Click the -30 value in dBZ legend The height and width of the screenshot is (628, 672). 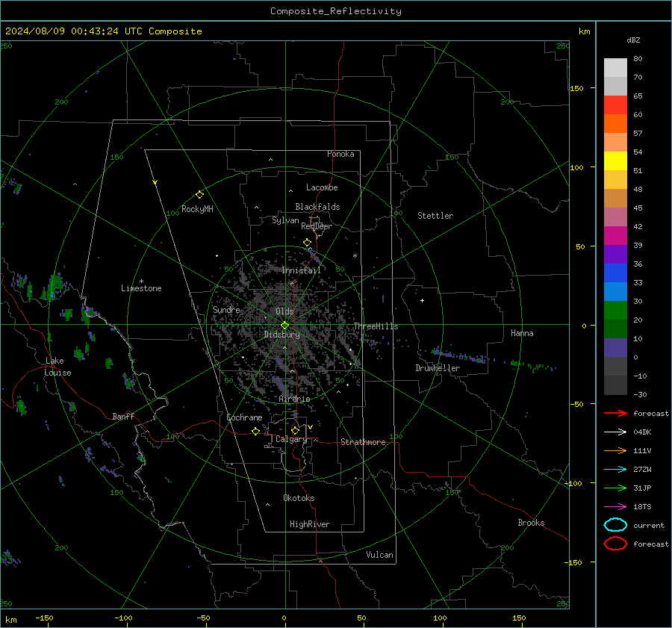(x=641, y=394)
